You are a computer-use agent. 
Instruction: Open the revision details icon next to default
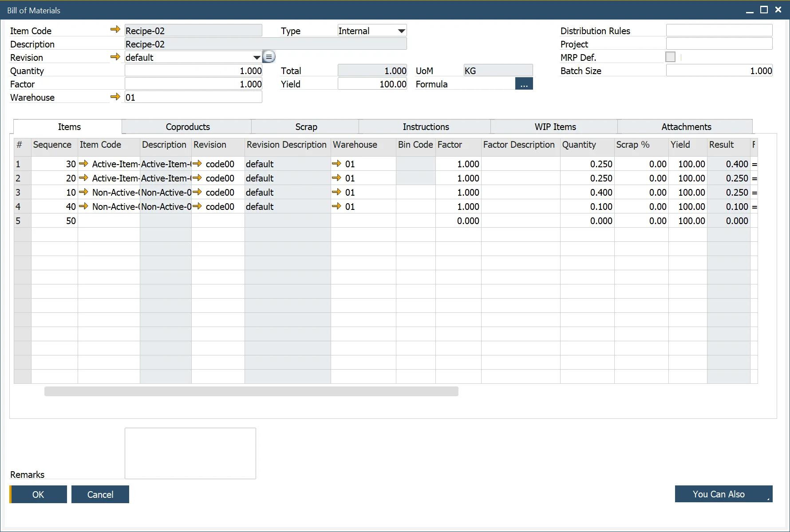[x=269, y=57]
